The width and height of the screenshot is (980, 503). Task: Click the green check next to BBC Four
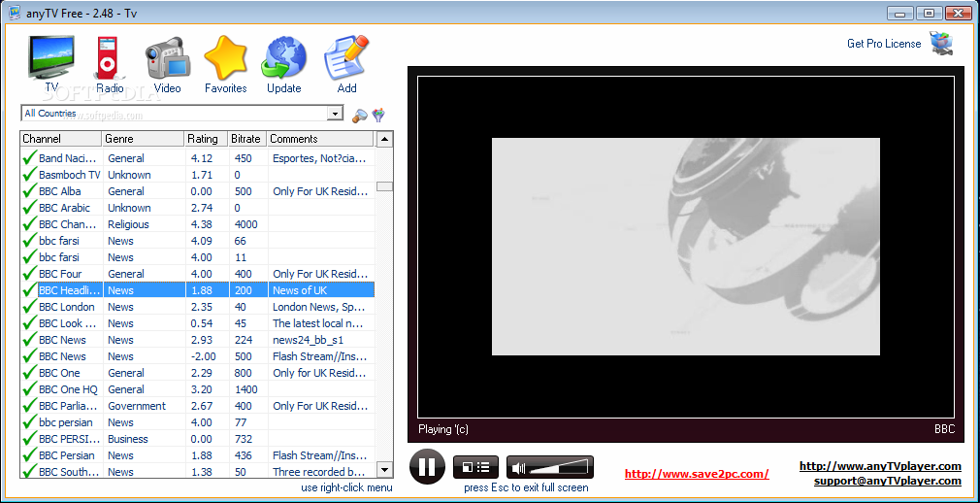(29, 274)
